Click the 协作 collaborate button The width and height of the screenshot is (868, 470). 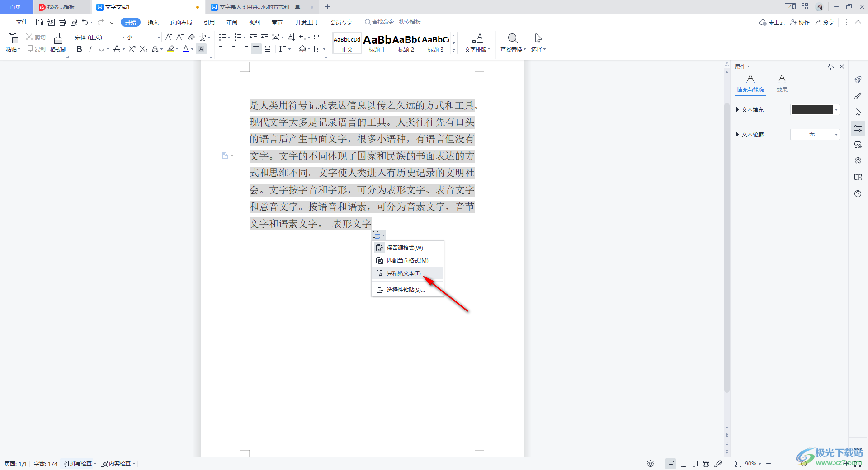(x=800, y=22)
